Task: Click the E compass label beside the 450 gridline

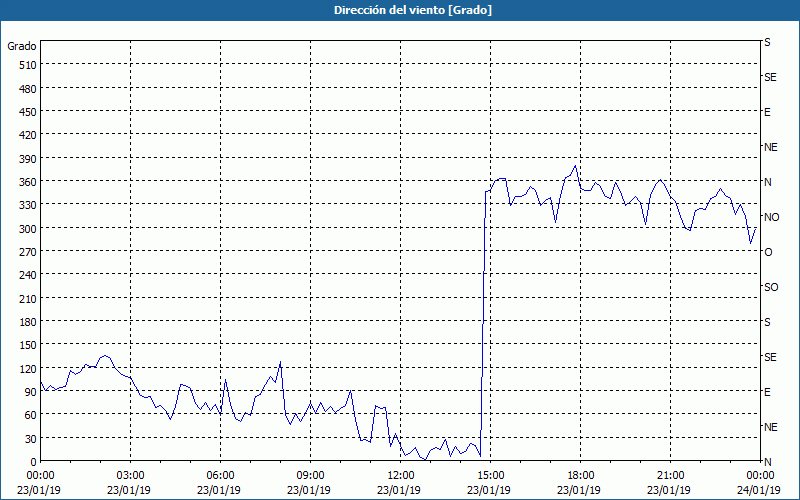Action: click(x=767, y=112)
